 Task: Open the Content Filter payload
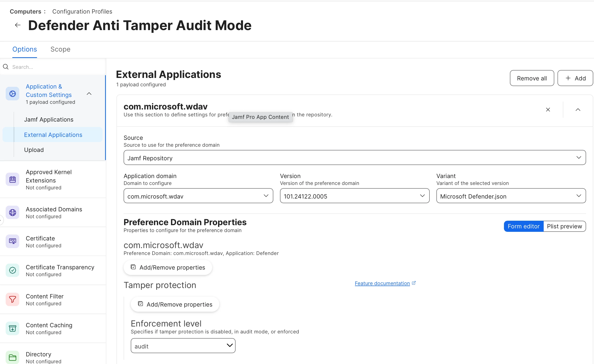point(53,299)
